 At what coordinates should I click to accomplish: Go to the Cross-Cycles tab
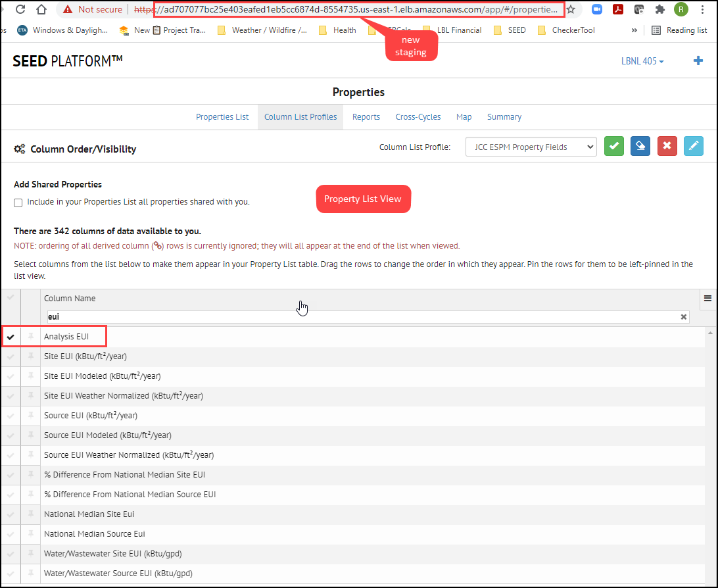418,116
